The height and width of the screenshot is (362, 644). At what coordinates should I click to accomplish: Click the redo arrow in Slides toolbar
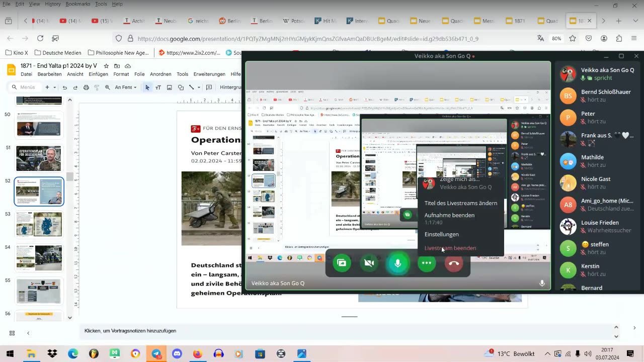coord(75,87)
